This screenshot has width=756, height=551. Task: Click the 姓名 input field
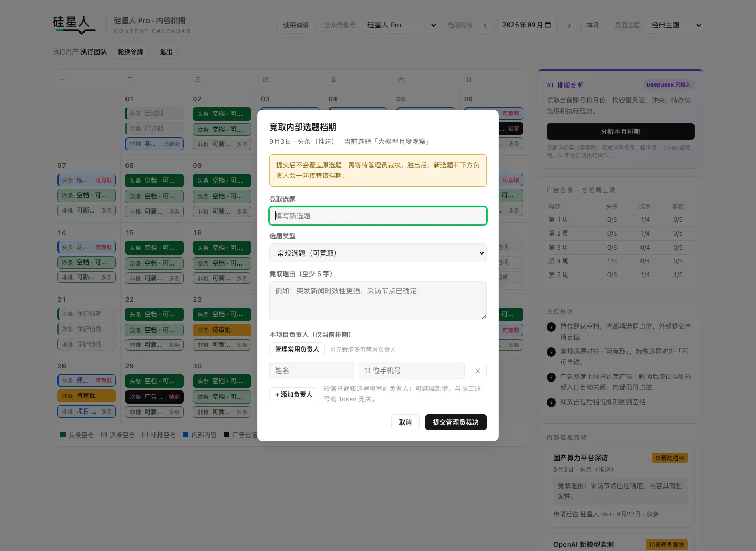(312, 370)
